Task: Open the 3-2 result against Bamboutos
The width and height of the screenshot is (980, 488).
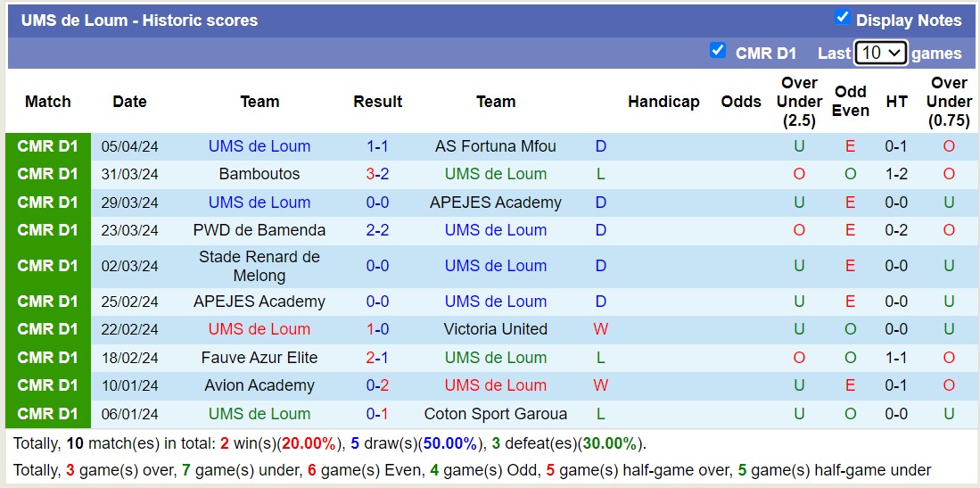Action: pyautogui.click(x=377, y=174)
